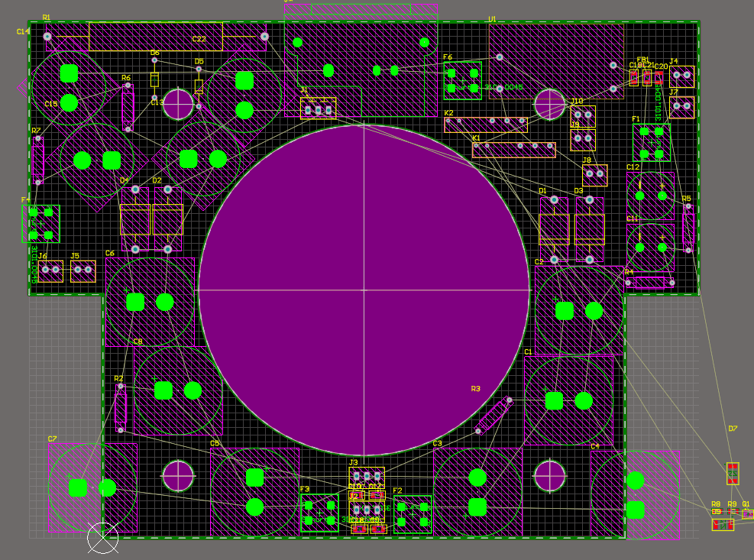Click the R7 designator label

(36, 131)
